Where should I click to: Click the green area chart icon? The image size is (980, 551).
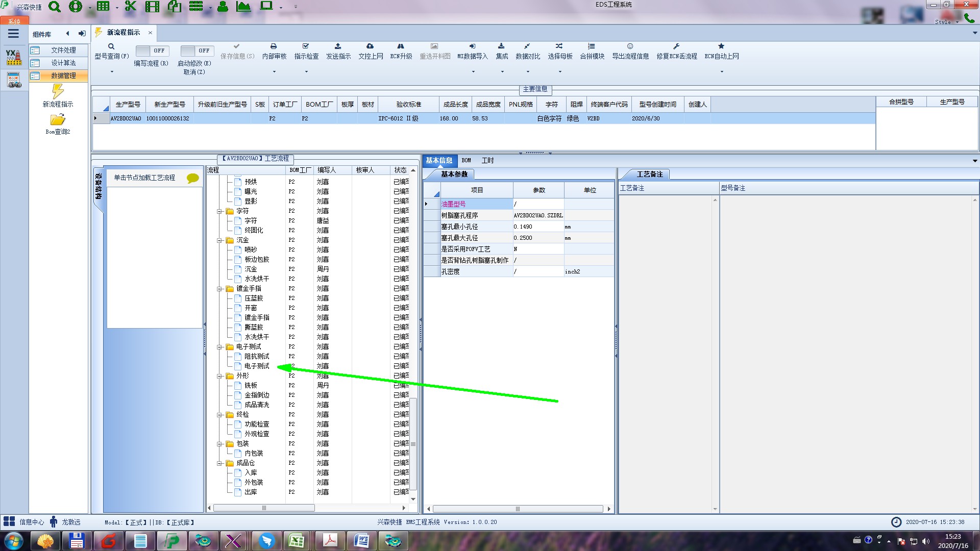click(x=243, y=7)
